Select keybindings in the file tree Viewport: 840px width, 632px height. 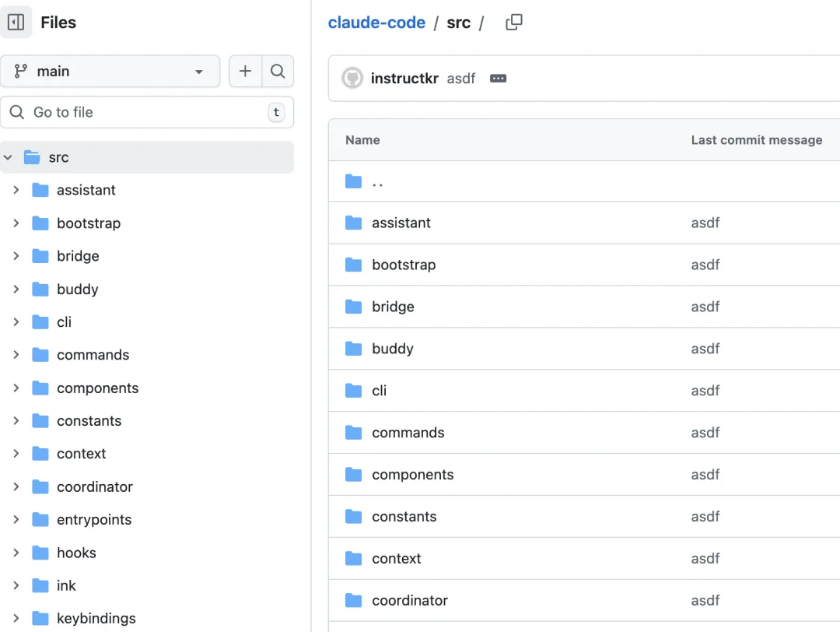point(96,619)
